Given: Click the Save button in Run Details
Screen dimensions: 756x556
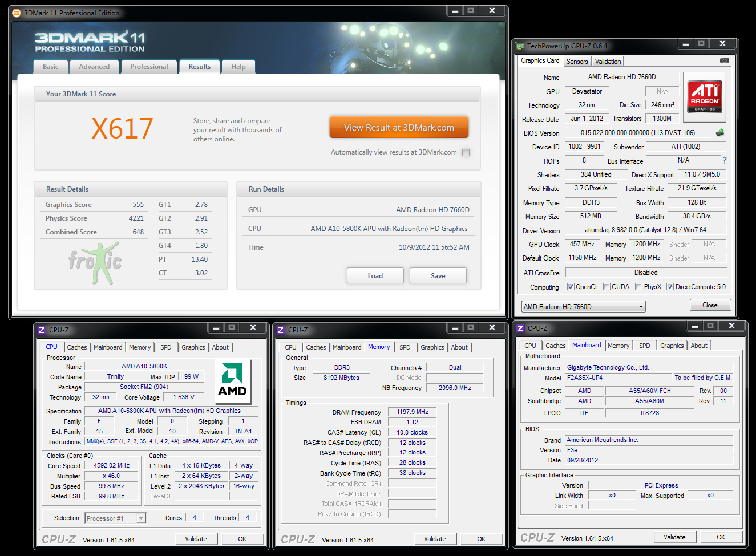Looking at the screenshot, I should pos(438,276).
